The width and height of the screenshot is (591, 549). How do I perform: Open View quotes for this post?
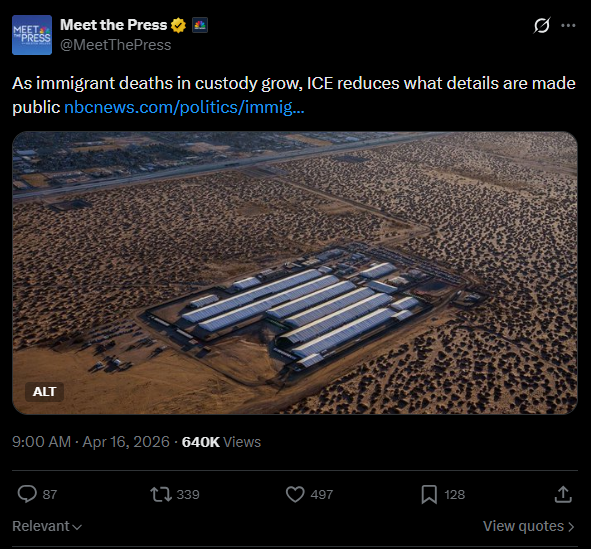[528, 526]
